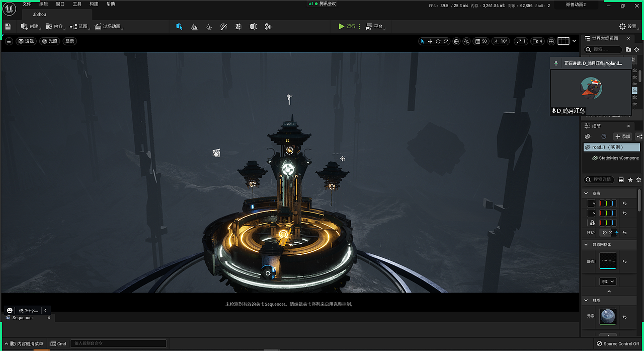The image size is (644, 351).
Task: Open the 创建 (Create) menu
Action: pyautogui.click(x=30, y=26)
